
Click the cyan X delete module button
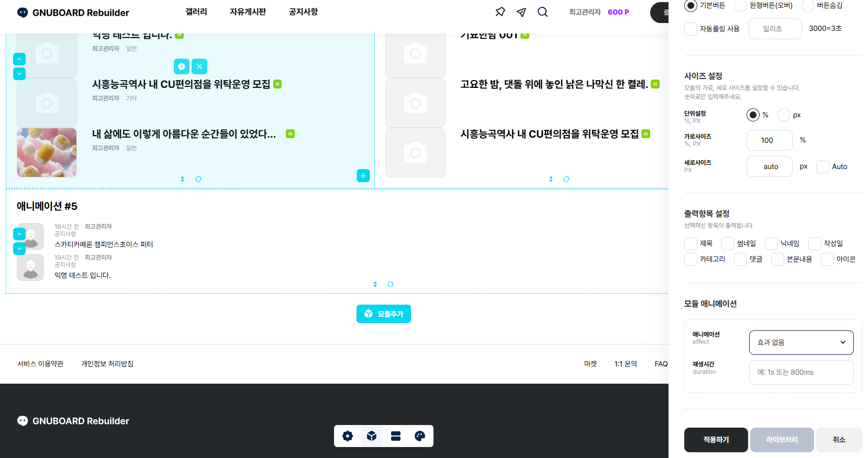tap(199, 66)
